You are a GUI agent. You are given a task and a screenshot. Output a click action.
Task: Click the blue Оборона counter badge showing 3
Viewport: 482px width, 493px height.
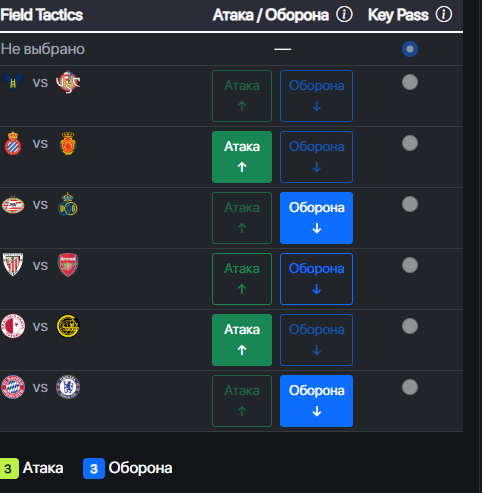pos(94,469)
